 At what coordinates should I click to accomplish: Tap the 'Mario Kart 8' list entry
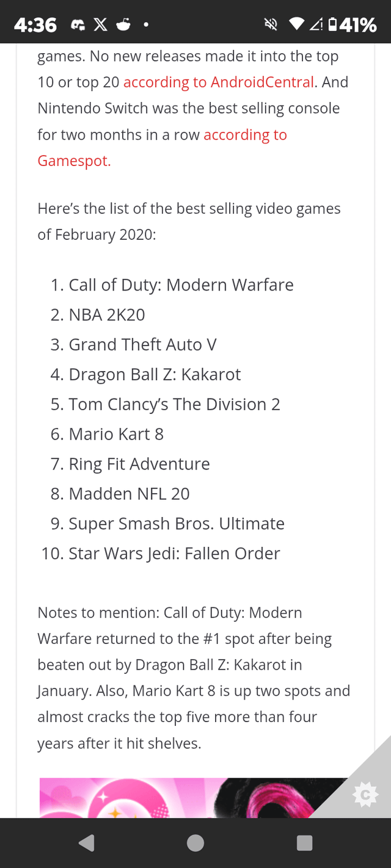(116, 434)
